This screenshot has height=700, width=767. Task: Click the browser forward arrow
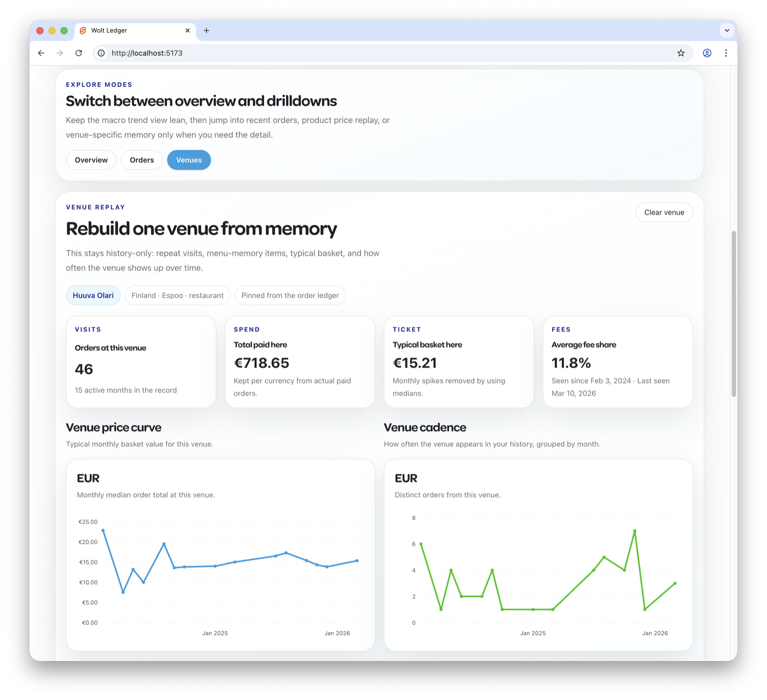pyautogui.click(x=60, y=53)
